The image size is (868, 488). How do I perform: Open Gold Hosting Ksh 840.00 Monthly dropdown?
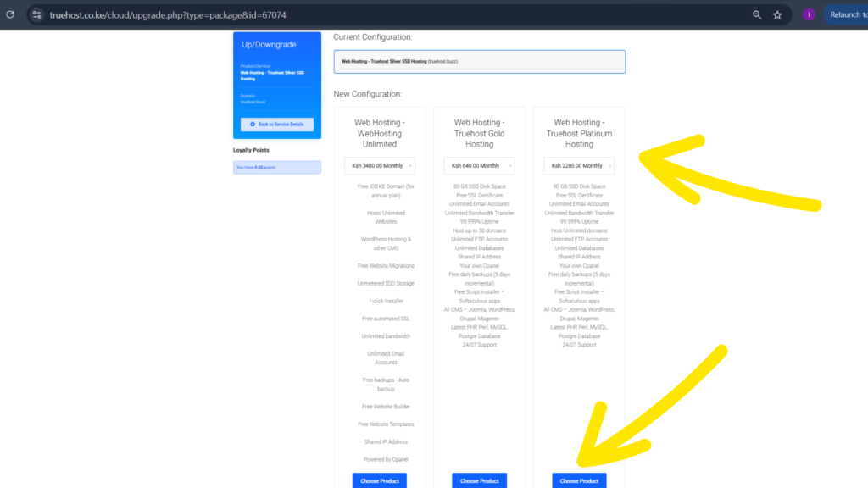pos(480,165)
